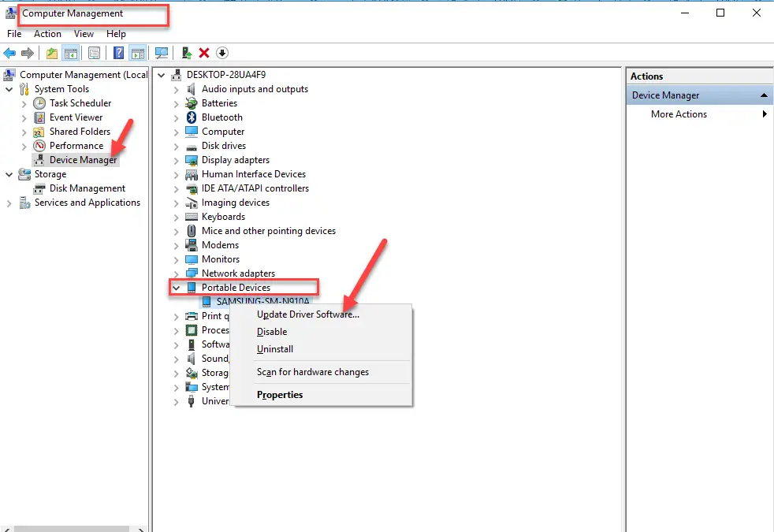
Task: Open the Action menu
Action: (x=47, y=34)
